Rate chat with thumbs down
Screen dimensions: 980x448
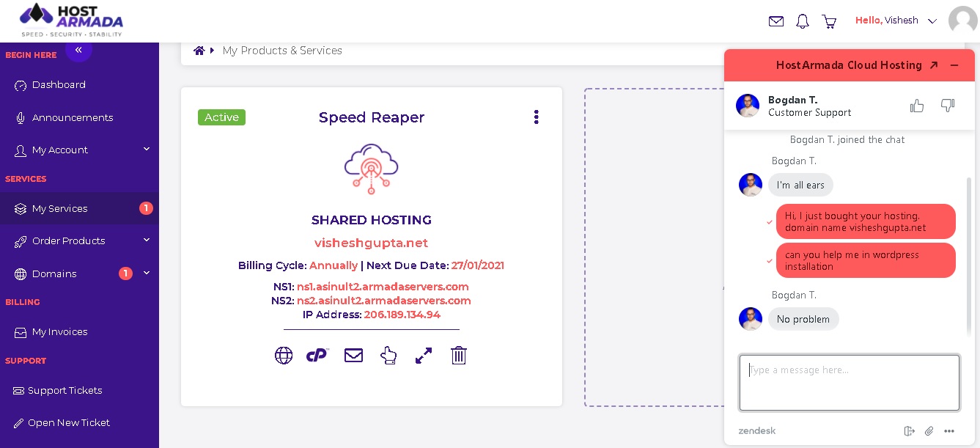(x=948, y=106)
